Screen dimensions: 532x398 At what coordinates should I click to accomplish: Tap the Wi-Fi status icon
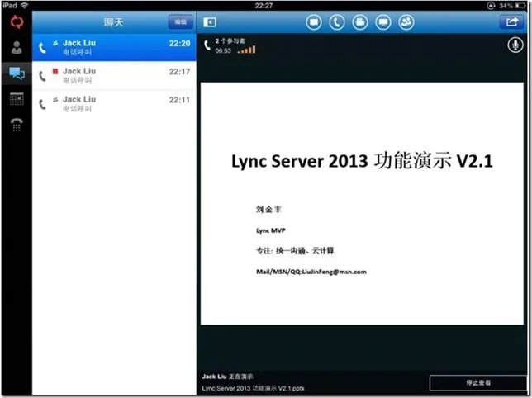pyautogui.click(x=25, y=6)
